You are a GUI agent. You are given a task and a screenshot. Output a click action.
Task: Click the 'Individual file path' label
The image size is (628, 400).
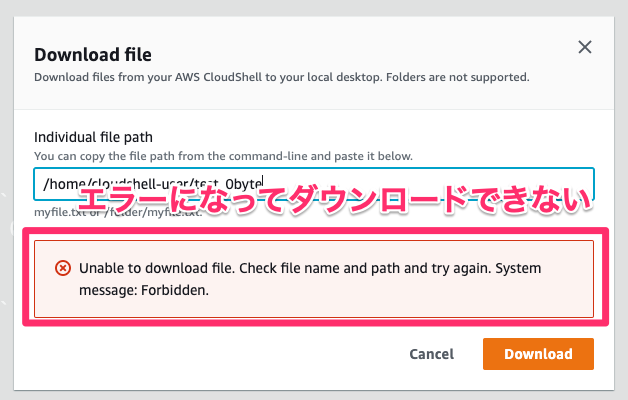(x=93, y=137)
